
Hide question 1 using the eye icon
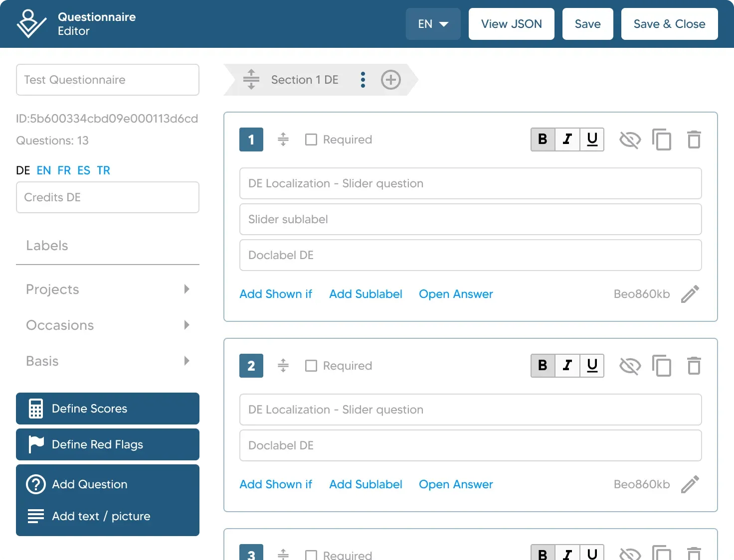[x=630, y=140]
